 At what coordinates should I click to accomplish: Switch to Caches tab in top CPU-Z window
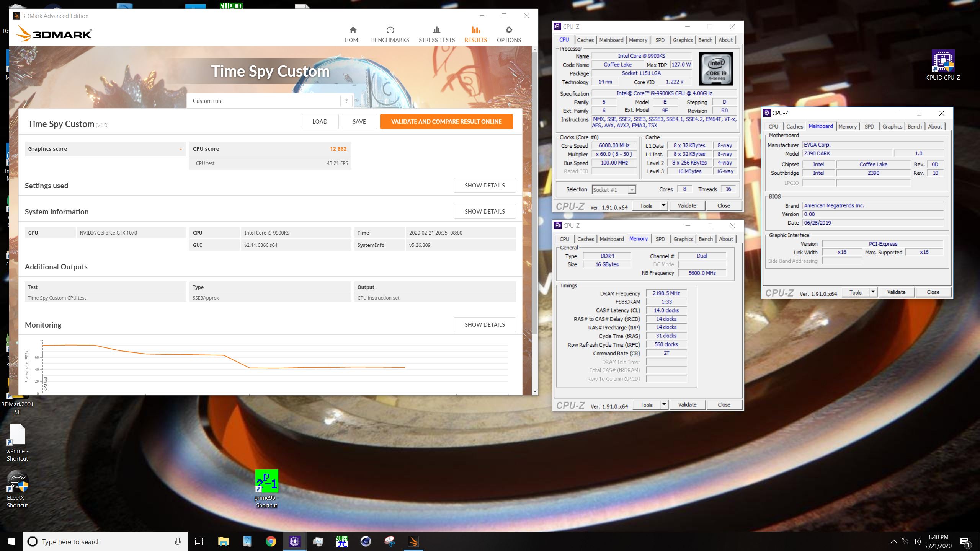585,40
